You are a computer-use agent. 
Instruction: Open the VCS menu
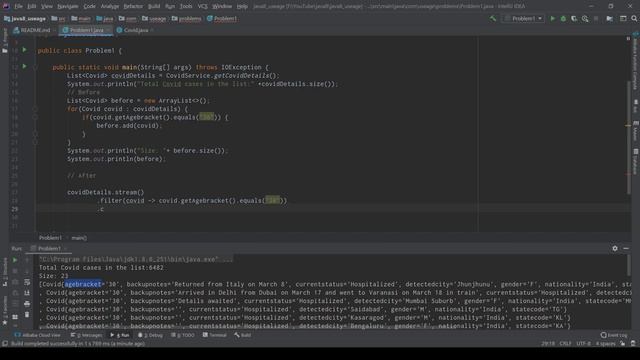202,6
